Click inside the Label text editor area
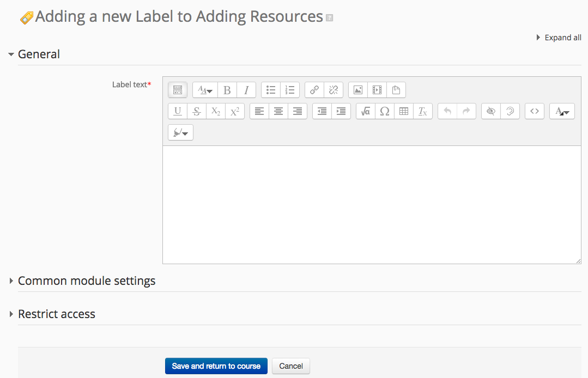Screen dimensions: 588x378 coord(372,205)
